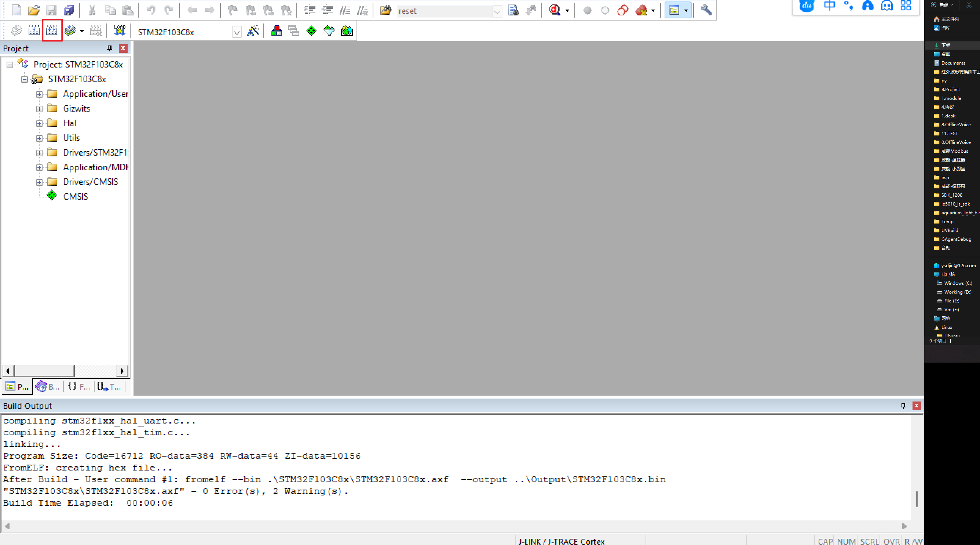Click the project tree horizontal scrollbar thumb
The height and width of the screenshot is (545, 980).
point(44,371)
